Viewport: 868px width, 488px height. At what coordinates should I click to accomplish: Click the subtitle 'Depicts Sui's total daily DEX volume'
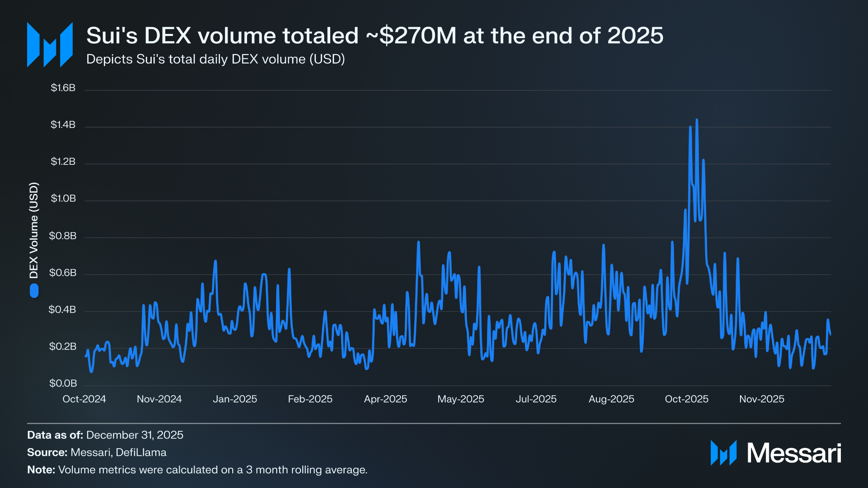click(x=215, y=59)
